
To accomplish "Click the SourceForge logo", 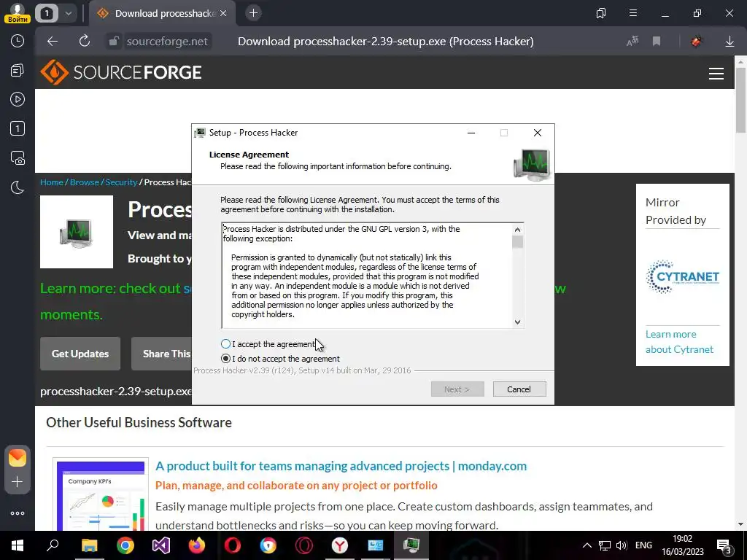I will click(x=121, y=72).
